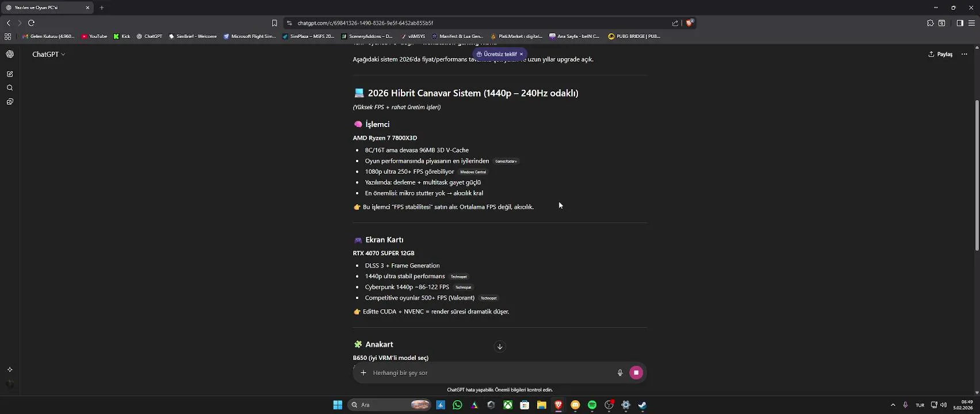Click the page vertical scrollbar thumb
This screenshot has width=980, height=414.
coord(977,175)
